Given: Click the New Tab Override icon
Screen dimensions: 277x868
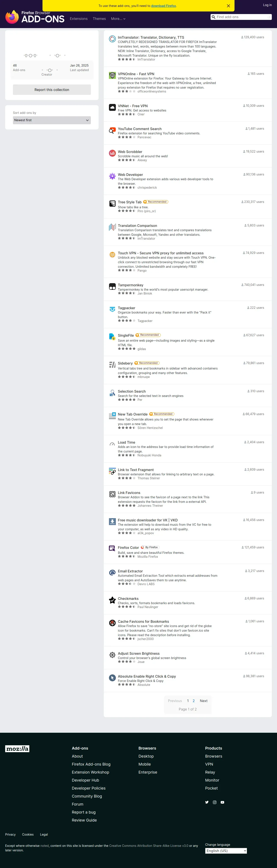Looking at the screenshot, I should click(112, 416).
